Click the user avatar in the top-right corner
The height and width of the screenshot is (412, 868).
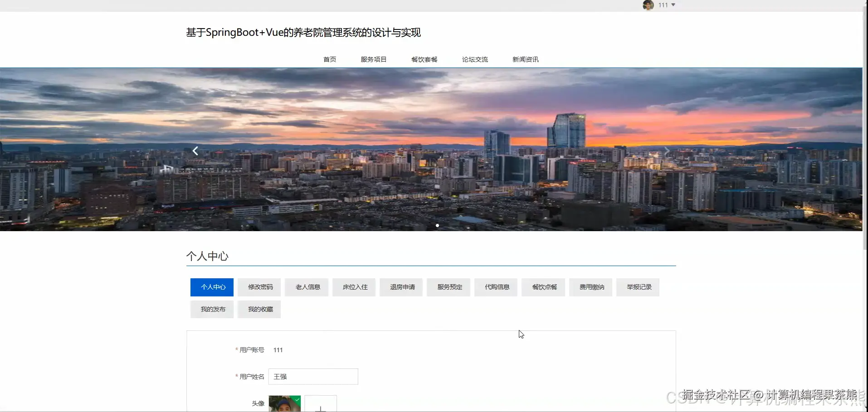click(648, 5)
